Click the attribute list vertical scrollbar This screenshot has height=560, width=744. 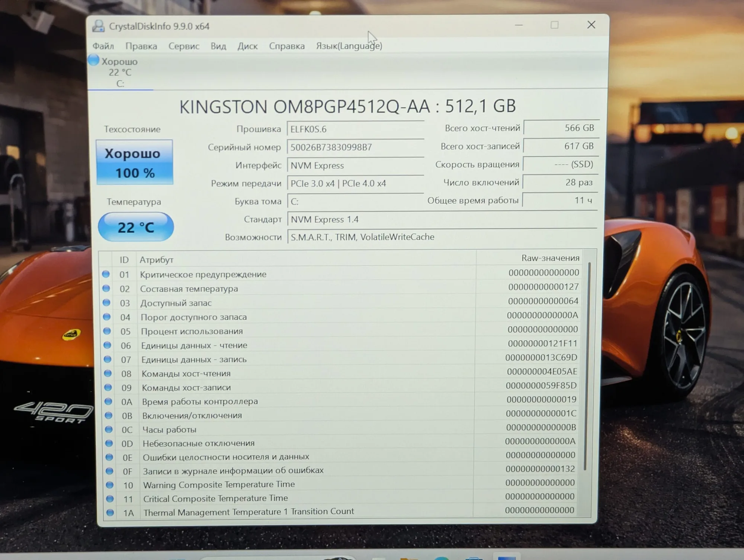[587, 366]
